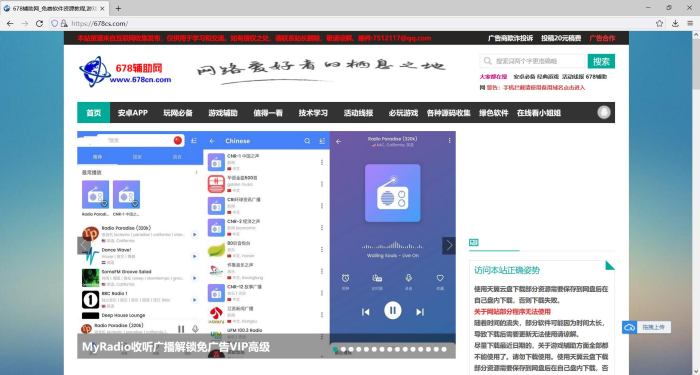The image size is (700, 375).
Task: Click the scrollbar down arrow
Action: tap(696, 371)
